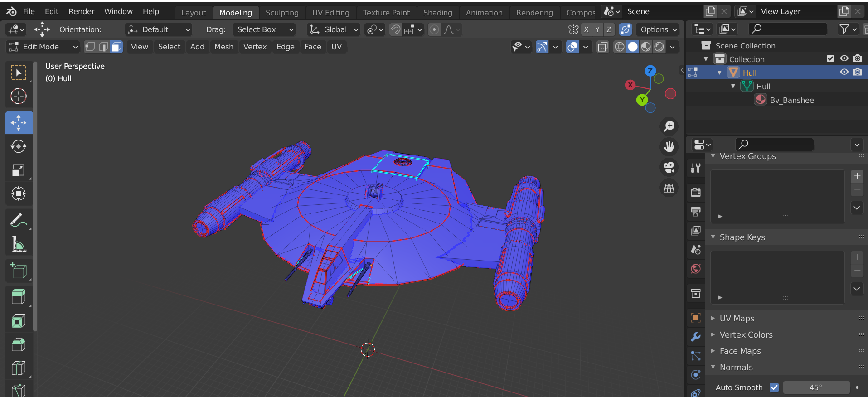Open the Edit Mode dropdown
The width and height of the screenshot is (868, 397).
[43, 47]
